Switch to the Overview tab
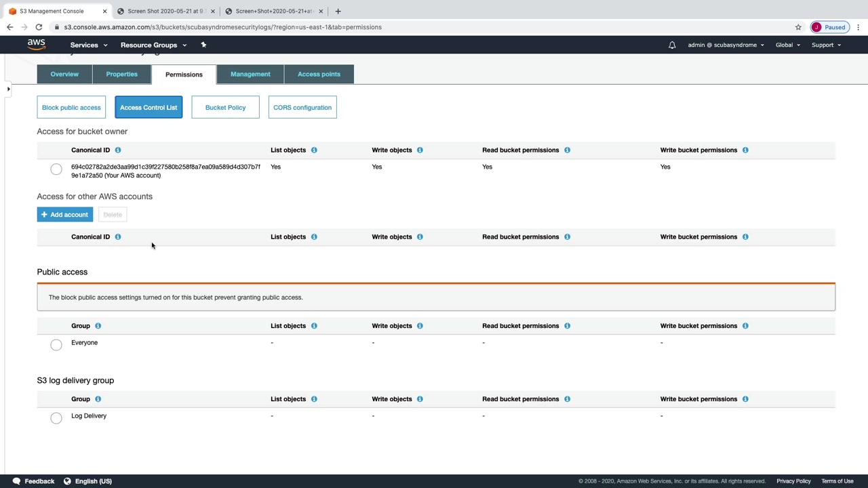This screenshot has width=868, height=488. tap(64, 75)
